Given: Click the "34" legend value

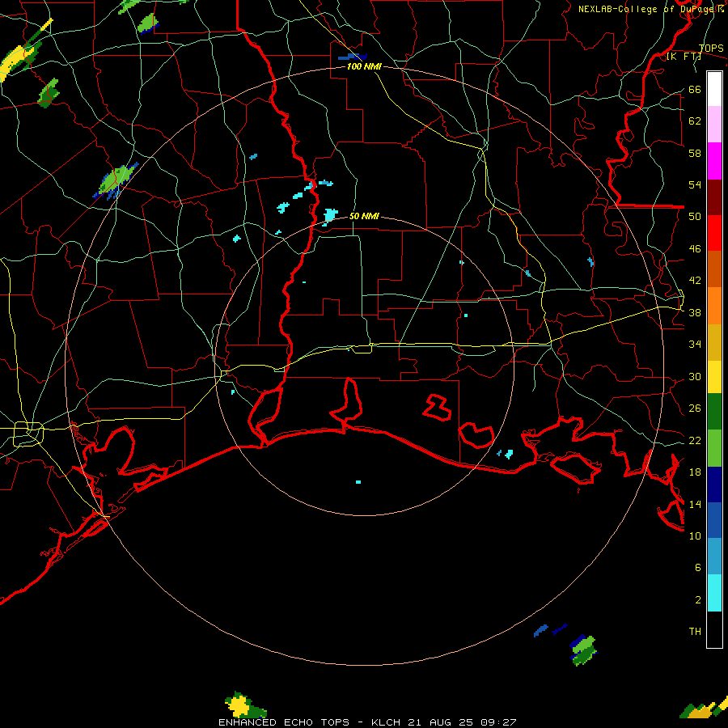Looking at the screenshot, I should pos(695,345).
